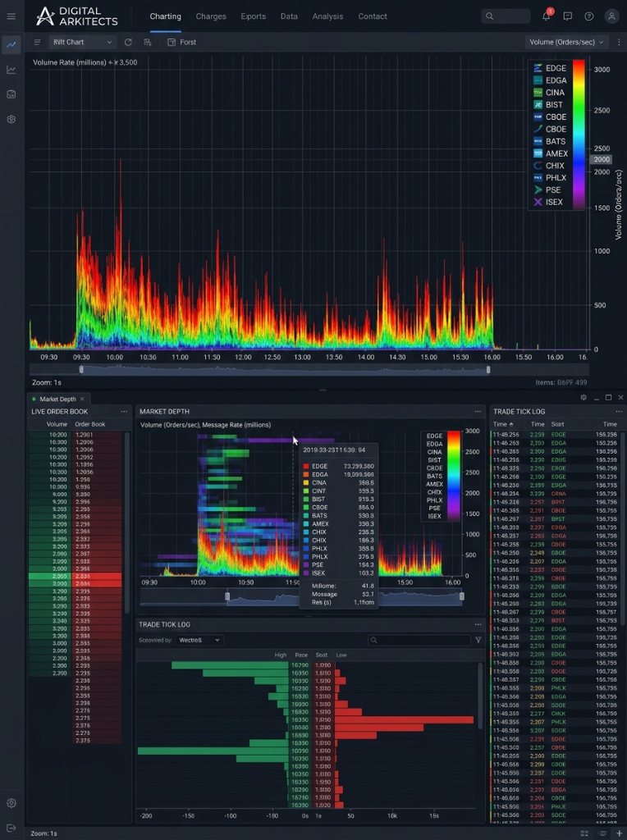Click the filter funnel icon
Image resolution: width=627 pixels, height=840 pixels.
478,640
